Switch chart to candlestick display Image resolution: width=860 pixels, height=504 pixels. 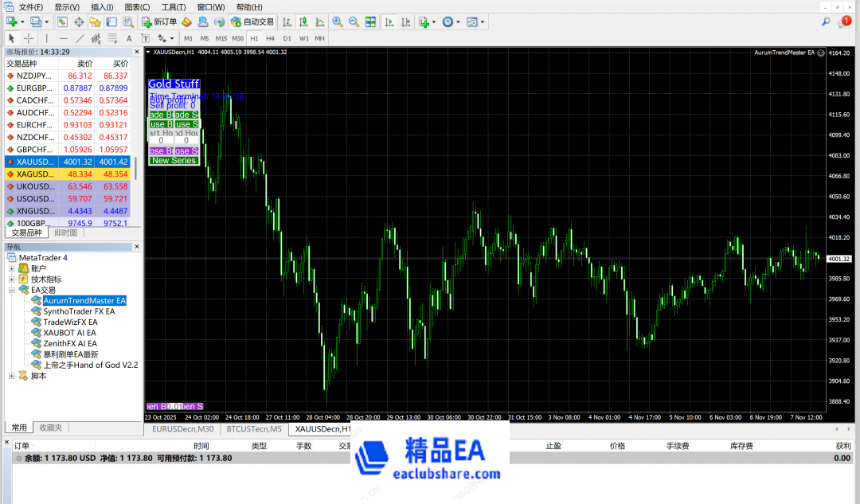click(x=303, y=21)
